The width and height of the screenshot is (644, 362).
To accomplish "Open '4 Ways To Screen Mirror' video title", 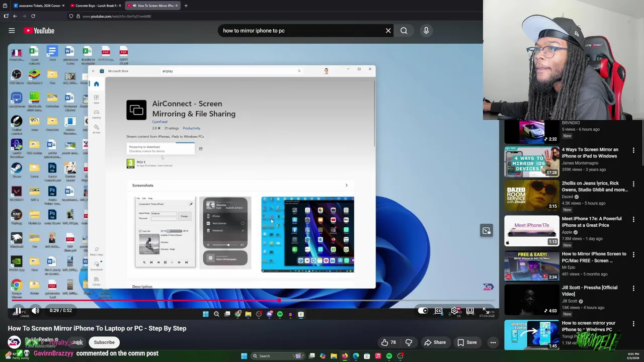I will pyautogui.click(x=590, y=153).
